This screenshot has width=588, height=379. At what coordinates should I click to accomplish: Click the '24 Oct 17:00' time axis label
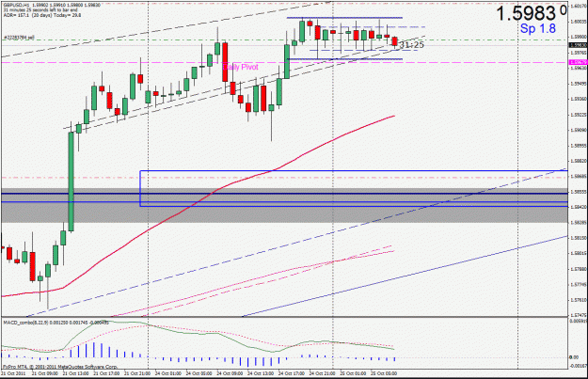tap(291, 373)
